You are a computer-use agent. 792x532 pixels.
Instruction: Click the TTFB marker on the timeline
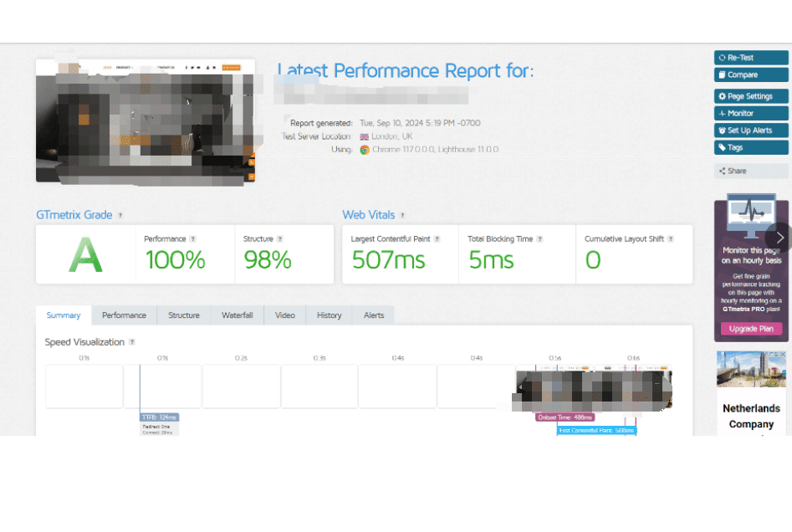tap(159, 417)
